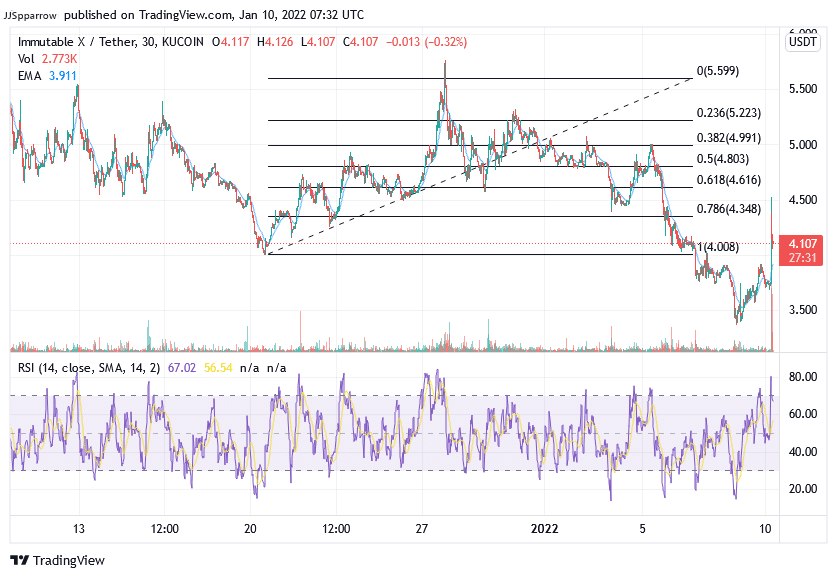Click the Fibonacci level 0.236(5.223) label
Viewport: 837px width, 578px height.
click(x=729, y=113)
